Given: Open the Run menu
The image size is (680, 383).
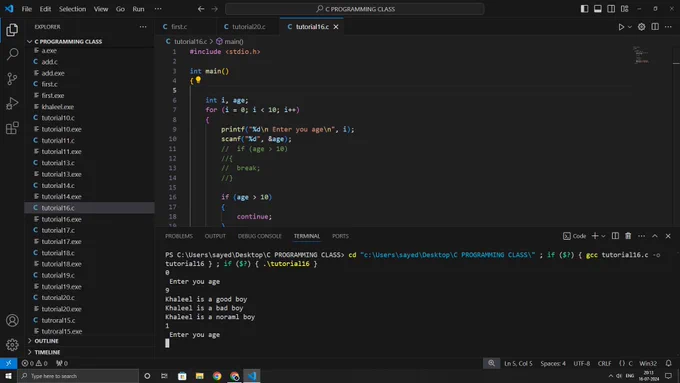Looking at the screenshot, I should click(138, 9).
